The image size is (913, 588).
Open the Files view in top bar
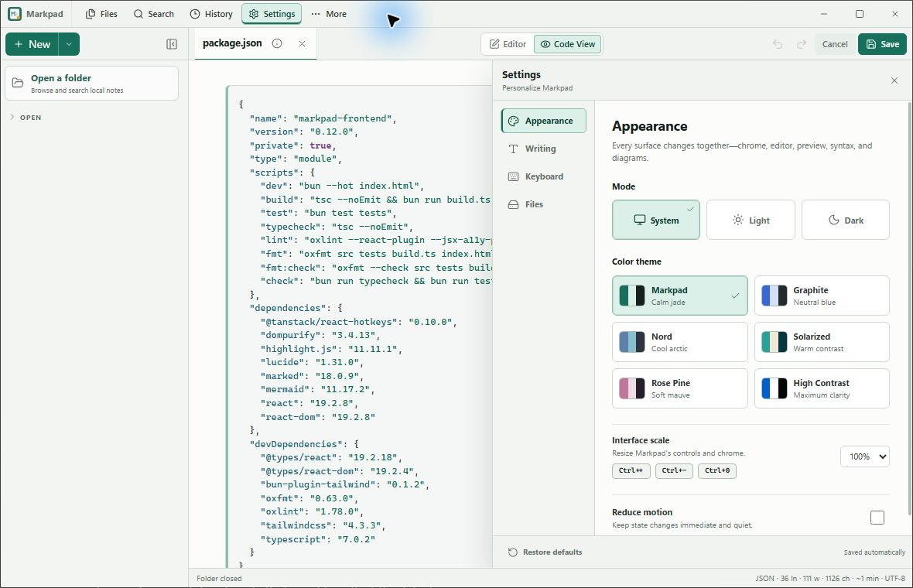[x=101, y=14]
